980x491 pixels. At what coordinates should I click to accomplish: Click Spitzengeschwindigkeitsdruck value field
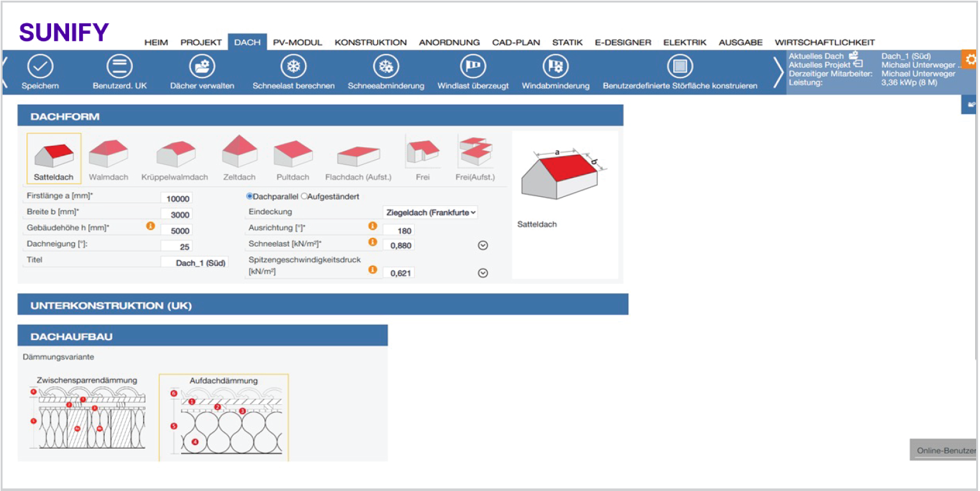pyautogui.click(x=399, y=273)
